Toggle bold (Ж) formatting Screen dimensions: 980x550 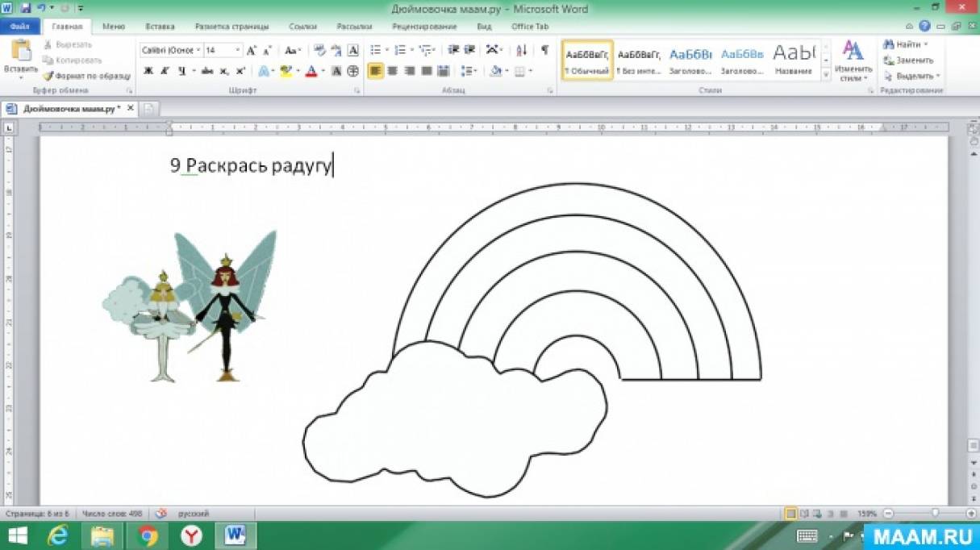148,71
